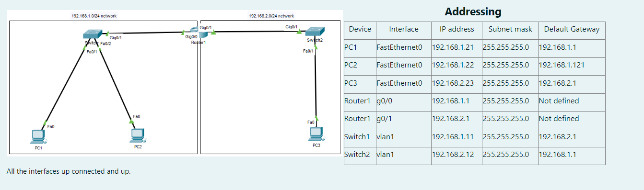The width and height of the screenshot is (644, 190).
Task: Click the 'Fa0/2' port label beside Switch1
Action: click(x=105, y=44)
